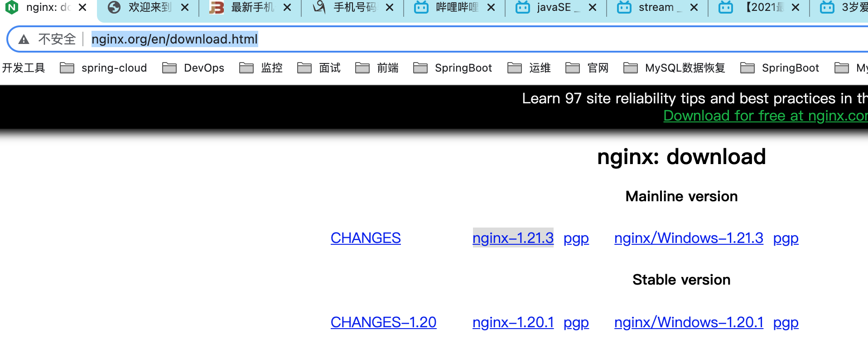Screen dimensions: 868x349
Task: Download nginx/Windows-1.21.3
Action: (x=689, y=238)
